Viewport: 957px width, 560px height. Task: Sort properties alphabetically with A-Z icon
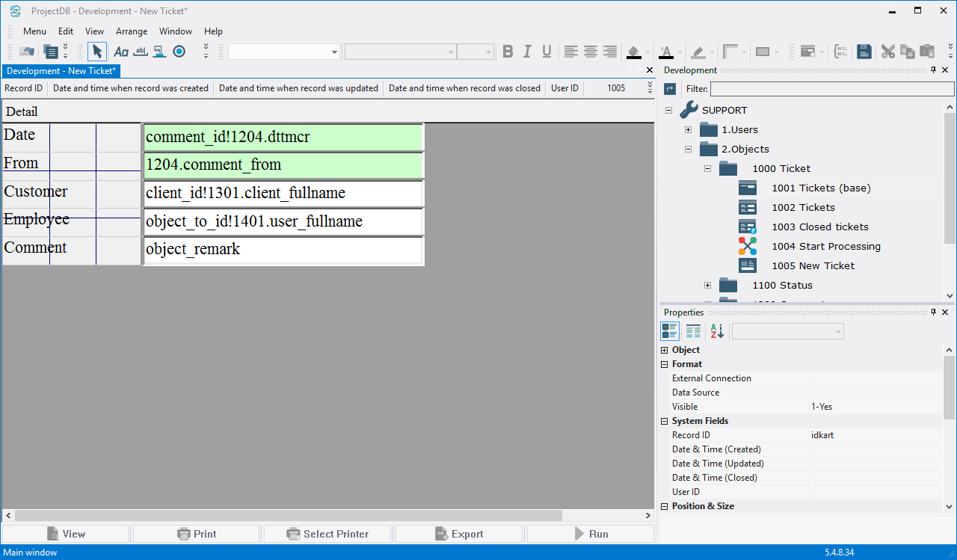[717, 331]
